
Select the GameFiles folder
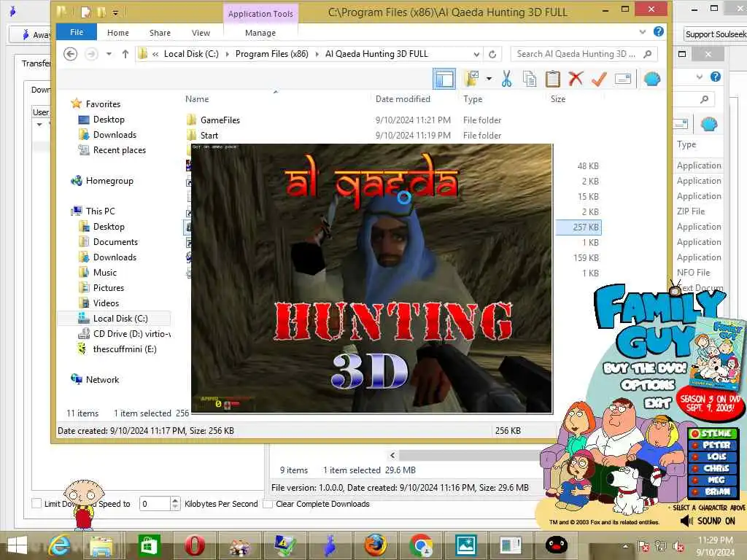(220, 120)
